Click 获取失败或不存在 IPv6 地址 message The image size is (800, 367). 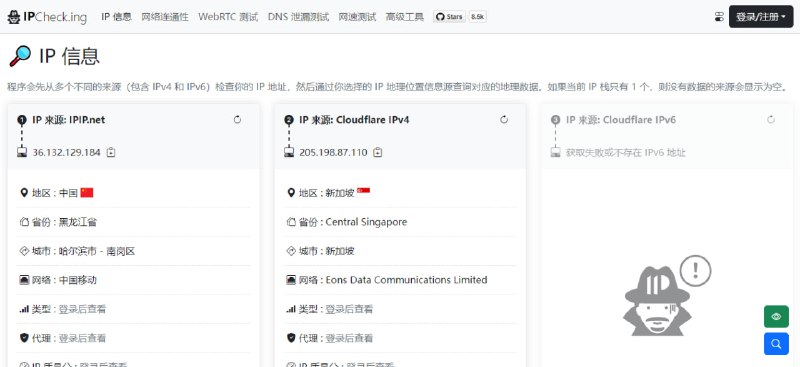pos(626,152)
